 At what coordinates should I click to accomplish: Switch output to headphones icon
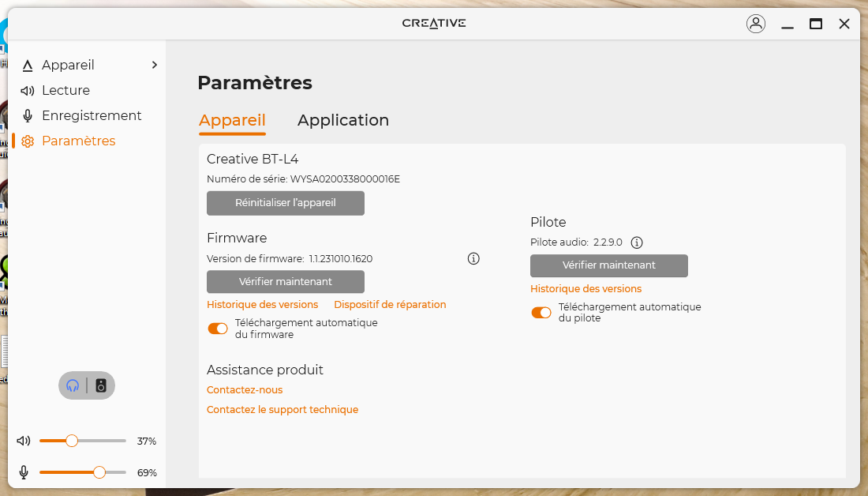click(73, 385)
